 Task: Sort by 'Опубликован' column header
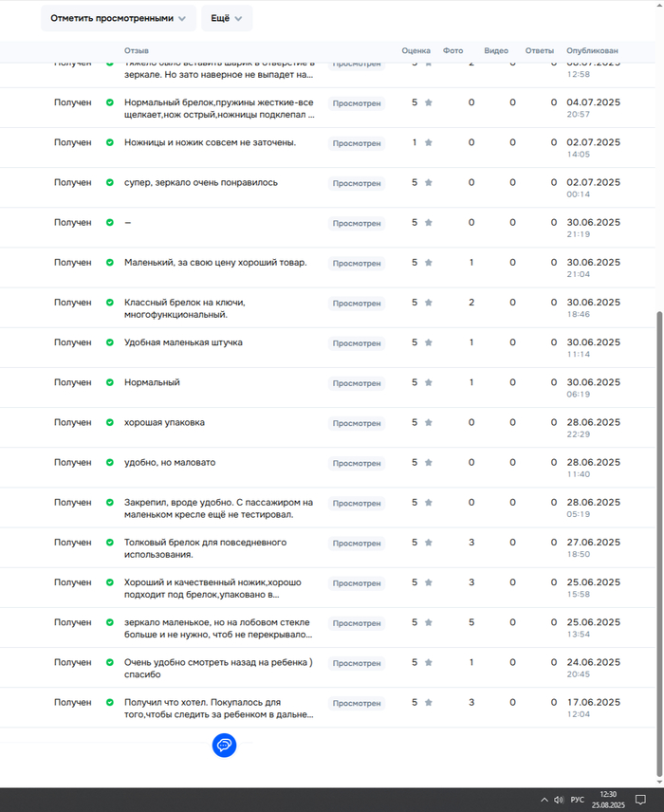click(x=592, y=50)
